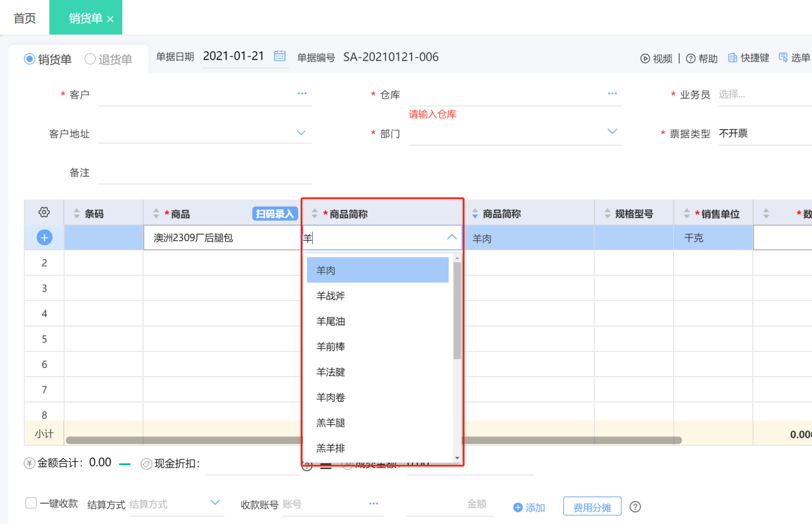Expand the 结算方式 dropdown
The width and height of the screenshot is (812, 524).
coord(216,502)
